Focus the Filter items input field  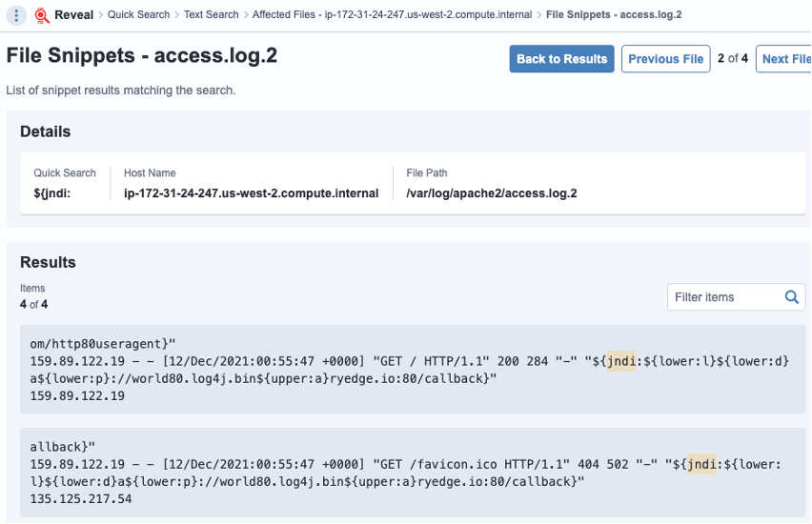point(736,297)
